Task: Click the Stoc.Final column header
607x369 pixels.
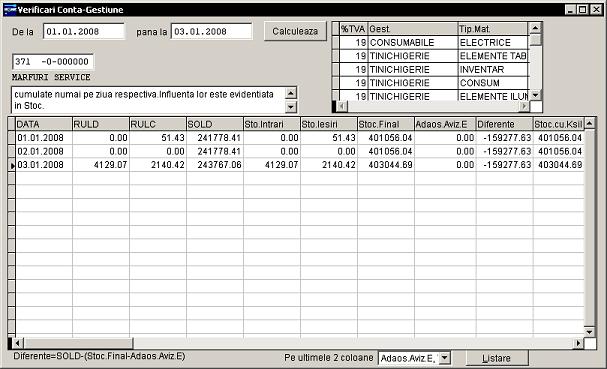Action: pyautogui.click(x=386, y=124)
